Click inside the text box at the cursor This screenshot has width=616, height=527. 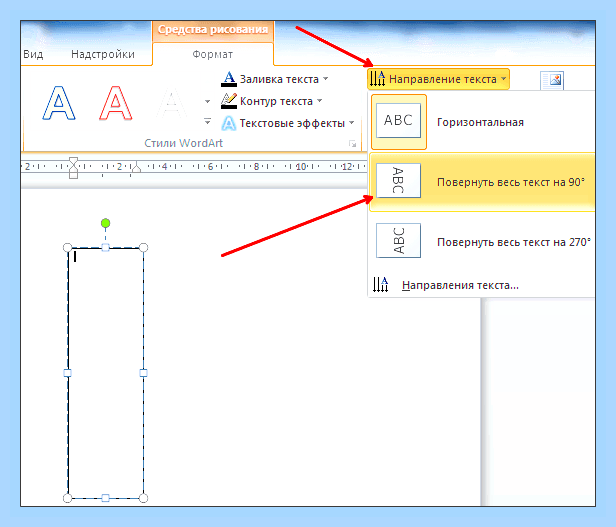coord(75,257)
